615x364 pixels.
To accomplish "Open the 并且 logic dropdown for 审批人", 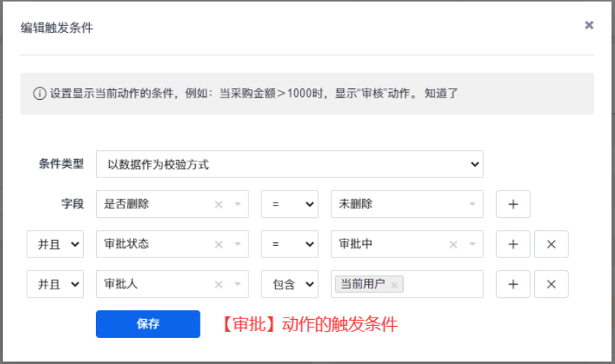I will point(55,284).
